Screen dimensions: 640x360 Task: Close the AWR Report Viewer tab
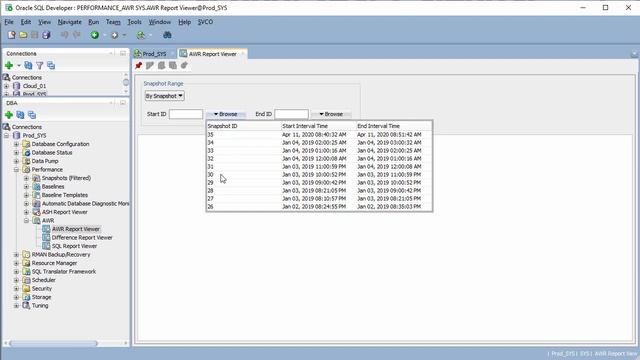click(243, 54)
